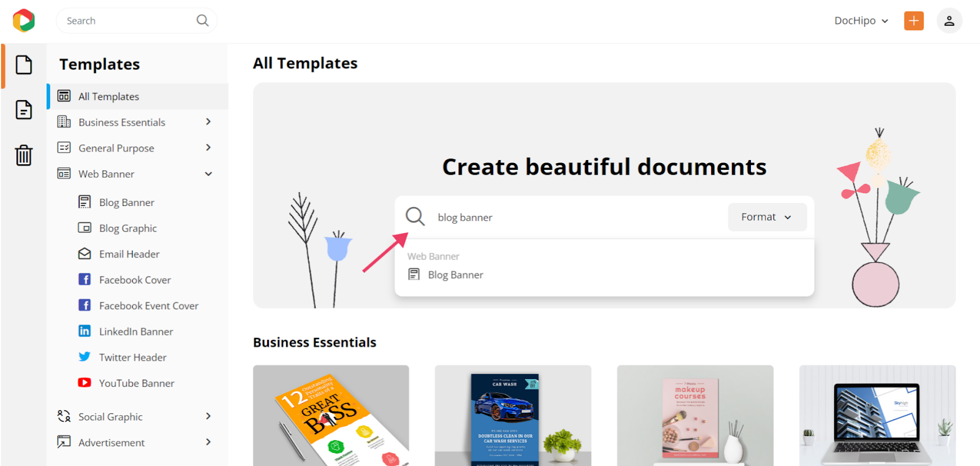Open Blog Banner in sidebar
This screenshot has height=466, width=980.
127,202
